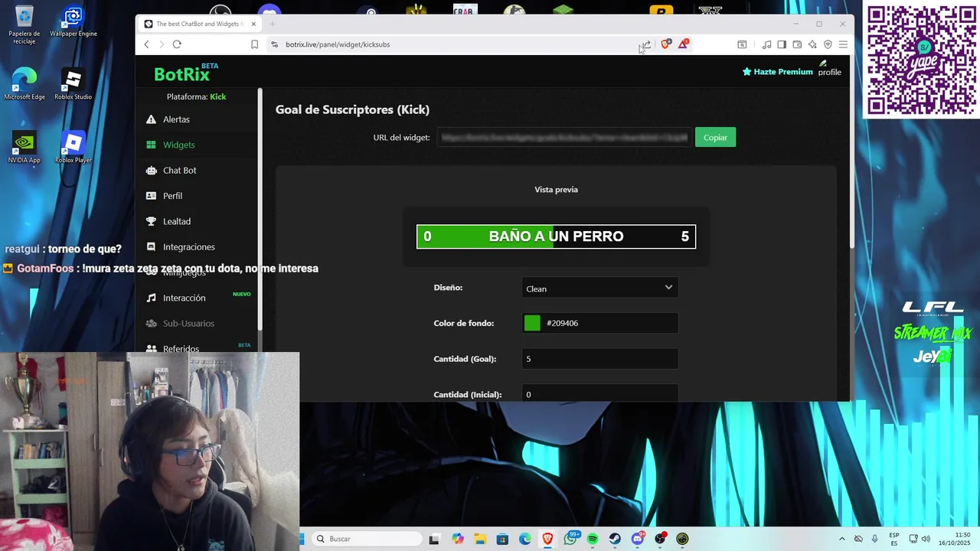Click the taskbar Buscar search box

367,539
